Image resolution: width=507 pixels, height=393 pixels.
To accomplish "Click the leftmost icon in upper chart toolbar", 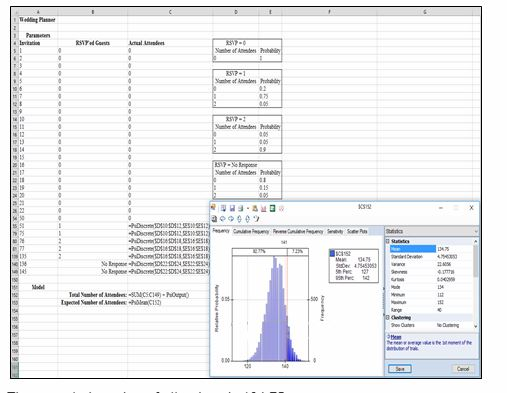I will [x=213, y=207].
